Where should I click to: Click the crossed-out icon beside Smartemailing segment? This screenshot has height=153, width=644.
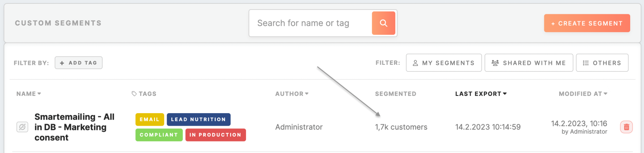22,127
